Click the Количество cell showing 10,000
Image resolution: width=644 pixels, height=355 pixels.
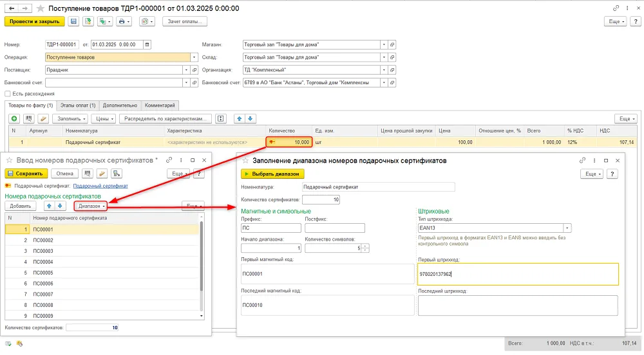click(x=290, y=142)
